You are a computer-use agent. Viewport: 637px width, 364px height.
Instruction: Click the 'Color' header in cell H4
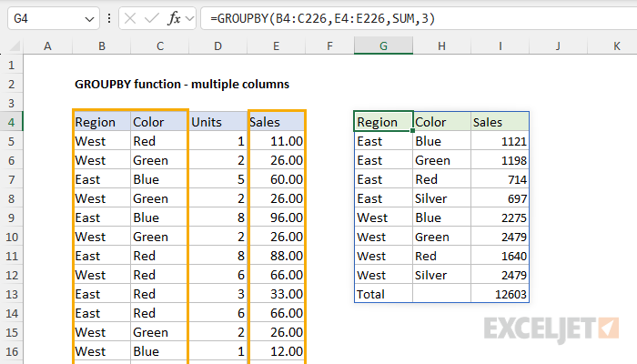click(x=441, y=122)
